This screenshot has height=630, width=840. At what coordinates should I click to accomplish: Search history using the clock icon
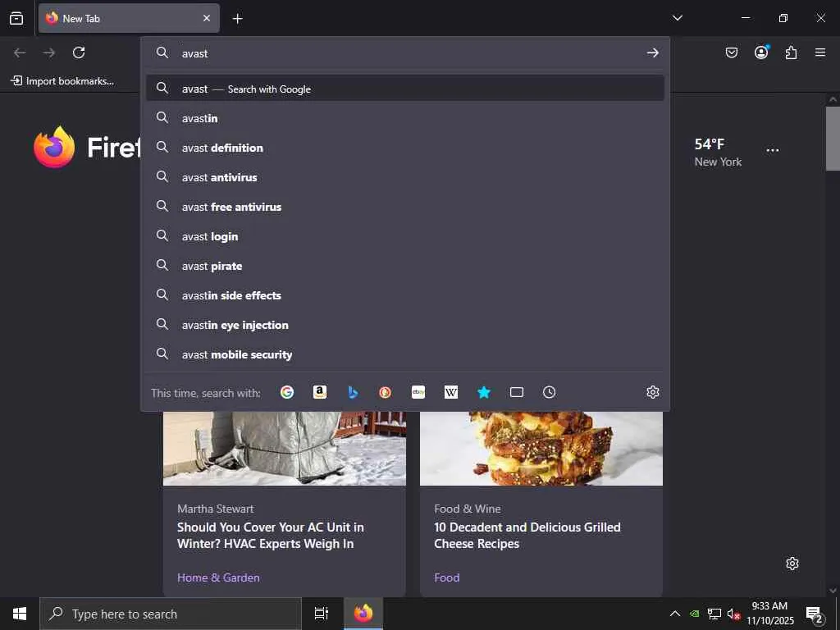pyautogui.click(x=549, y=392)
